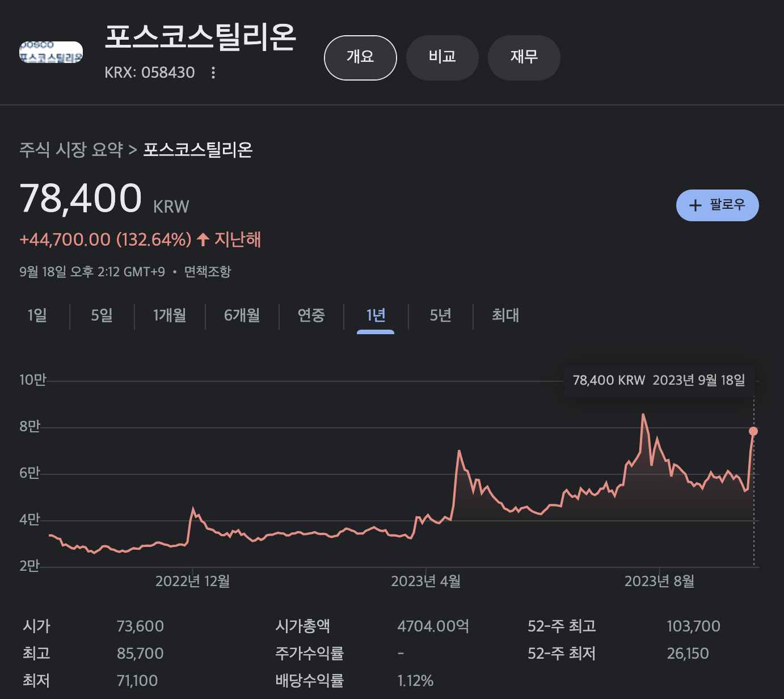Image resolution: width=784 pixels, height=699 pixels.
Task: Switch to the 비교 compare tab
Action: (442, 58)
